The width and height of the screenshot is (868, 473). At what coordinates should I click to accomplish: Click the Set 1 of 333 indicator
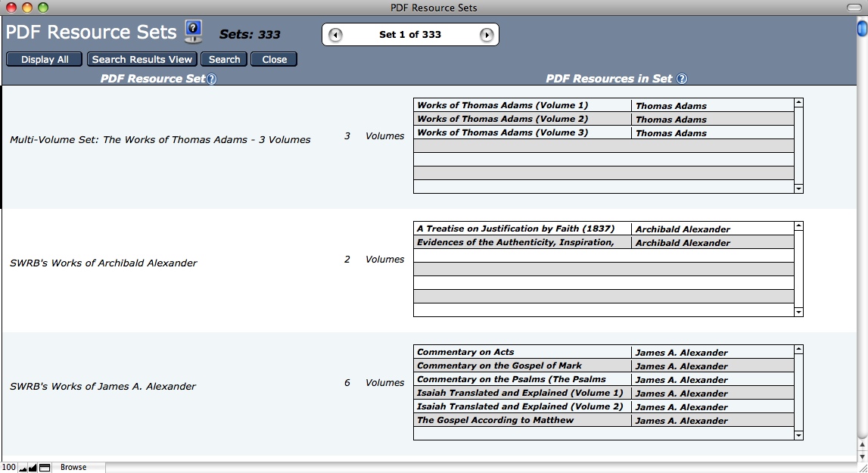coord(410,34)
